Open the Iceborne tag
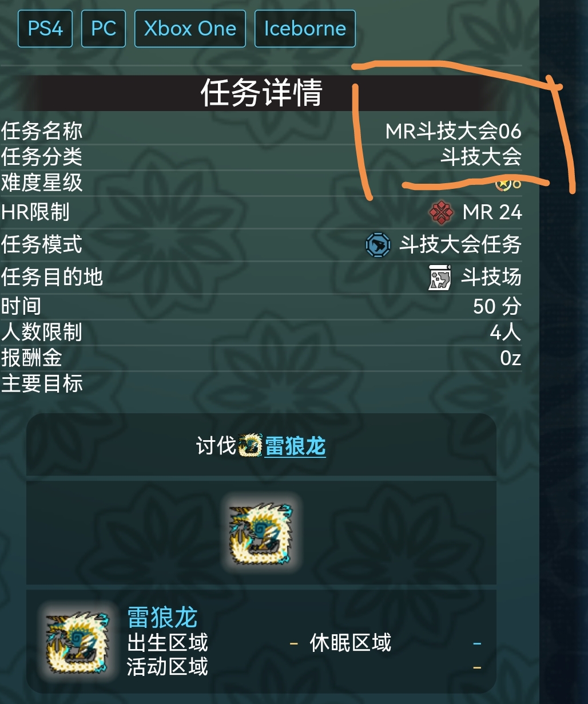The width and height of the screenshot is (588, 704). [305, 29]
